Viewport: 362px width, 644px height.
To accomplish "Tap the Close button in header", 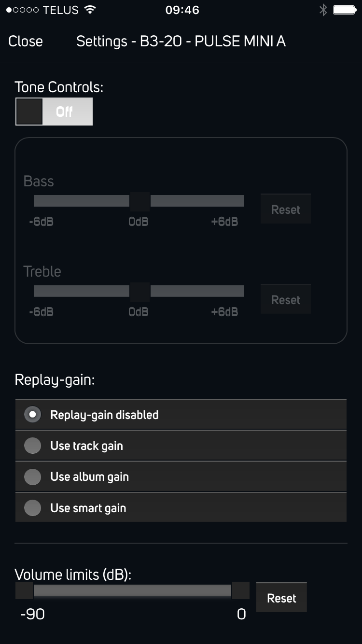I will (26, 42).
